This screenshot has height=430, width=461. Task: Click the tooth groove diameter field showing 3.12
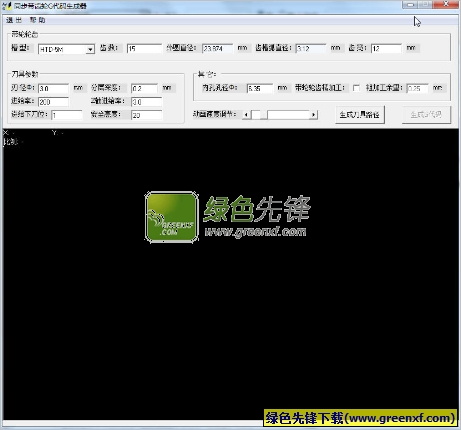311,49
